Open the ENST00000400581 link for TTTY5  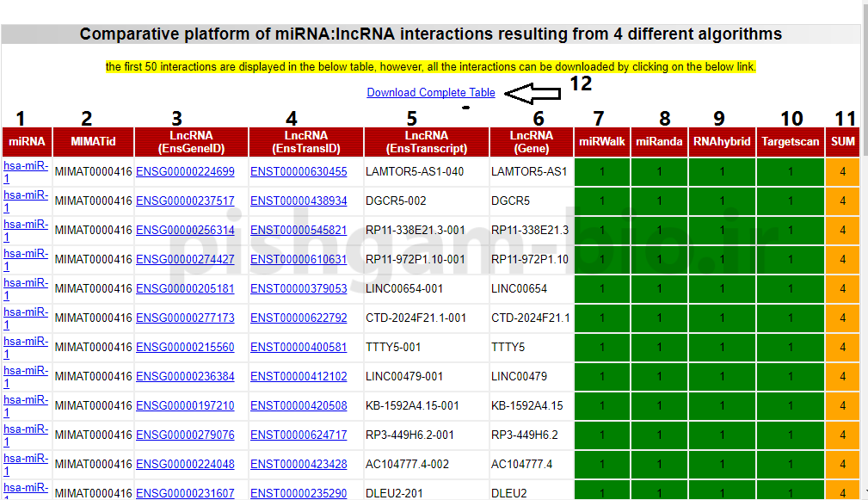click(x=299, y=348)
